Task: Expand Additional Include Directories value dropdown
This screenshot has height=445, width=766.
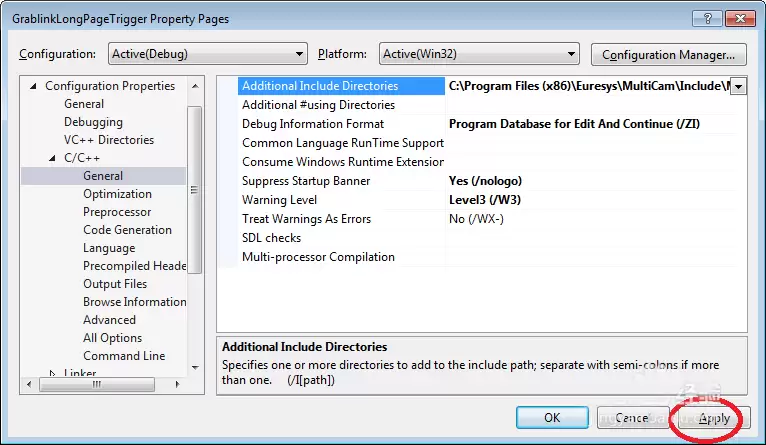Action: (x=738, y=87)
